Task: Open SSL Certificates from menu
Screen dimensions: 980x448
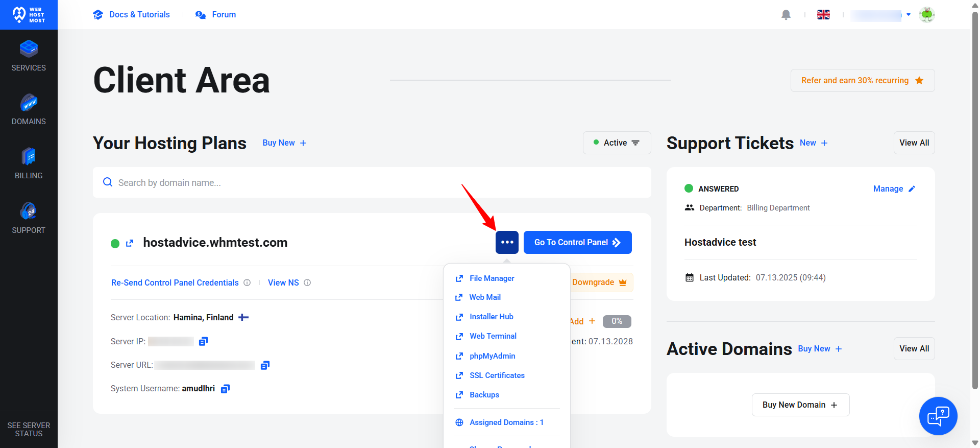Action: [x=490, y=375]
